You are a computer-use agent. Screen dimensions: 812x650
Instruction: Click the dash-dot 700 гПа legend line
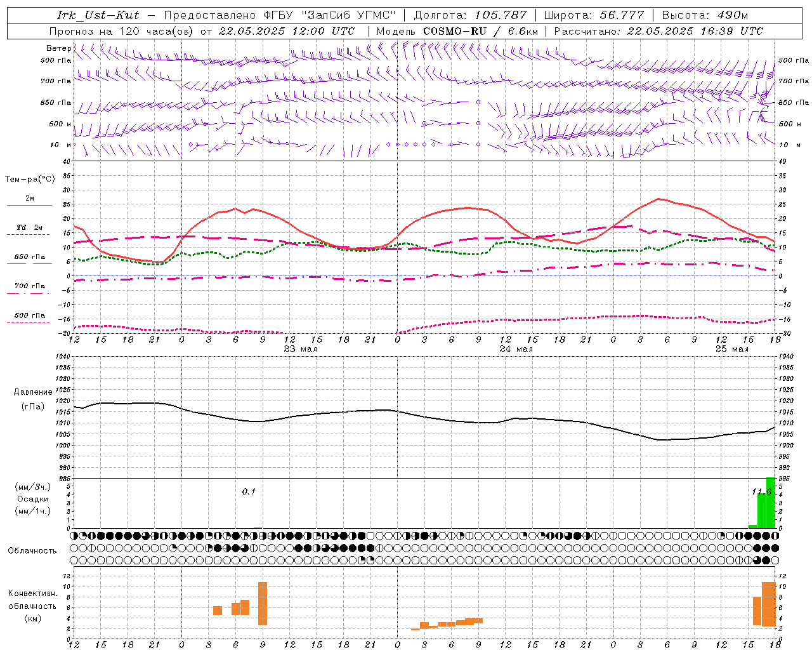coord(29,293)
